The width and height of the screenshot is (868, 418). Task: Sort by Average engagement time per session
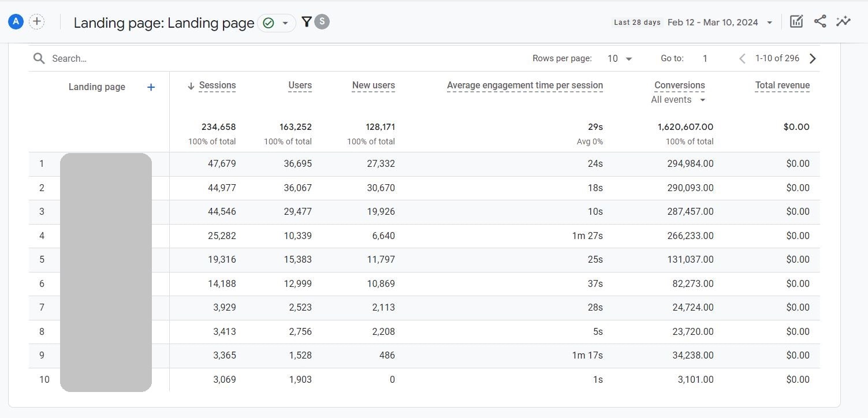click(x=525, y=85)
